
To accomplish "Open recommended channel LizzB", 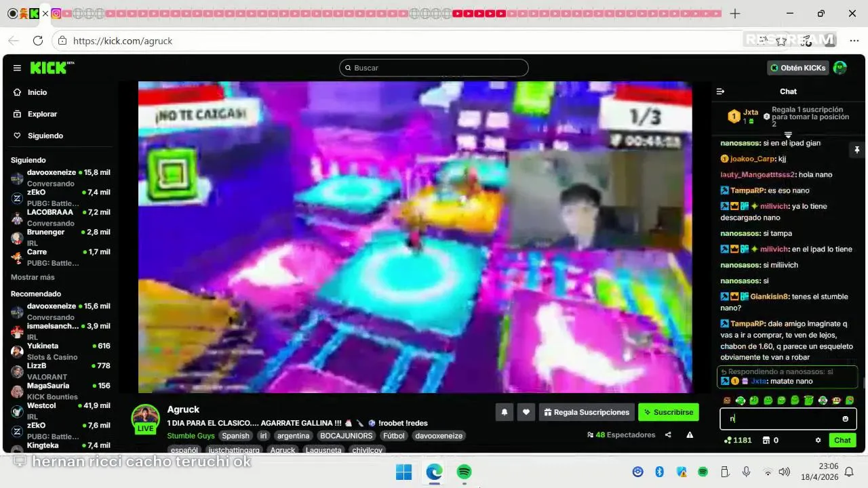I will (60, 371).
